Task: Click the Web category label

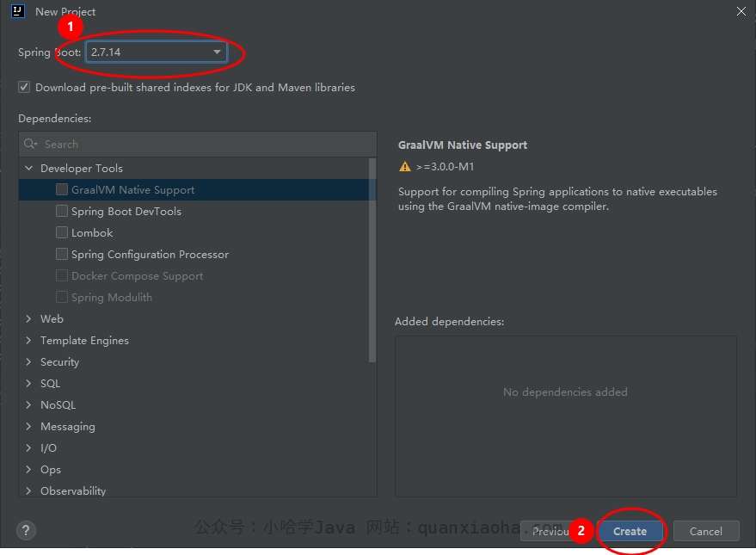Action: (x=52, y=318)
